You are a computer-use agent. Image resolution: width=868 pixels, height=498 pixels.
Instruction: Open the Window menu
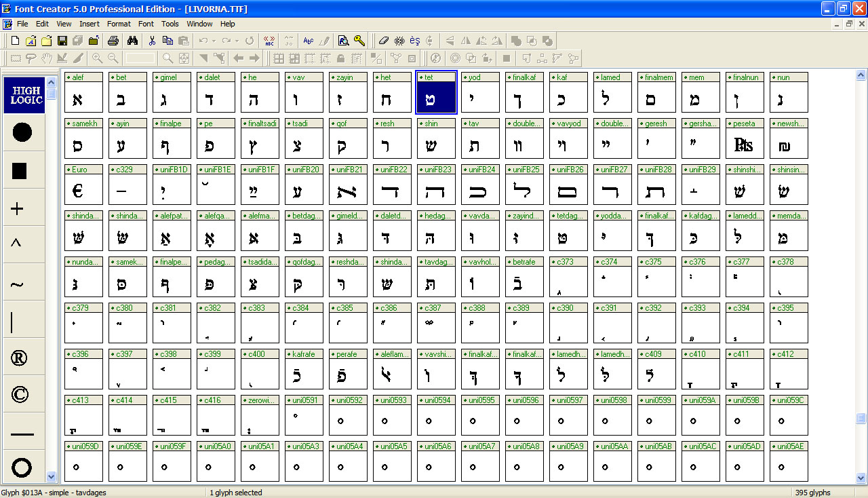click(199, 24)
